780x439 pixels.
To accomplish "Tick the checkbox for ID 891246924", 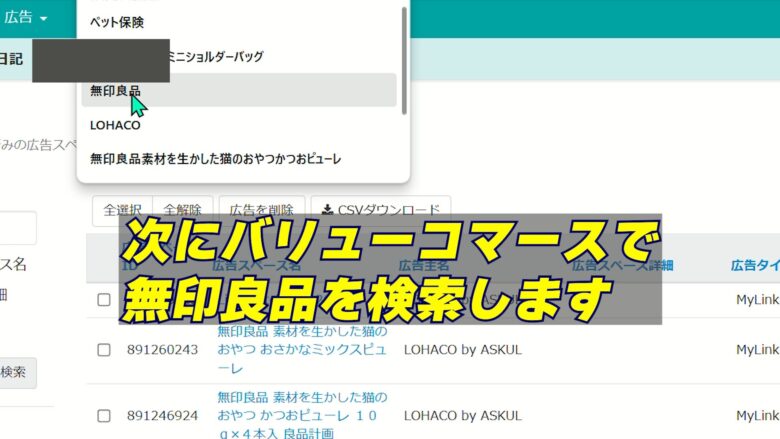I will click(104, 415).
